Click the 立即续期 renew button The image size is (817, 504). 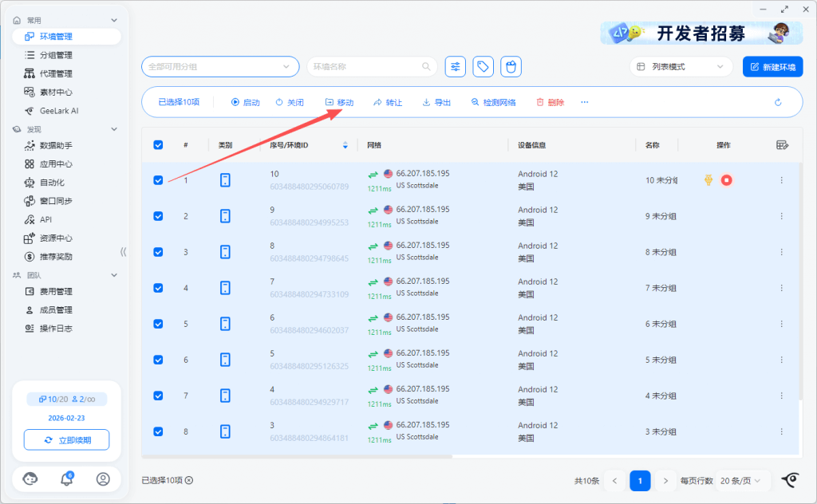[66, 440]
